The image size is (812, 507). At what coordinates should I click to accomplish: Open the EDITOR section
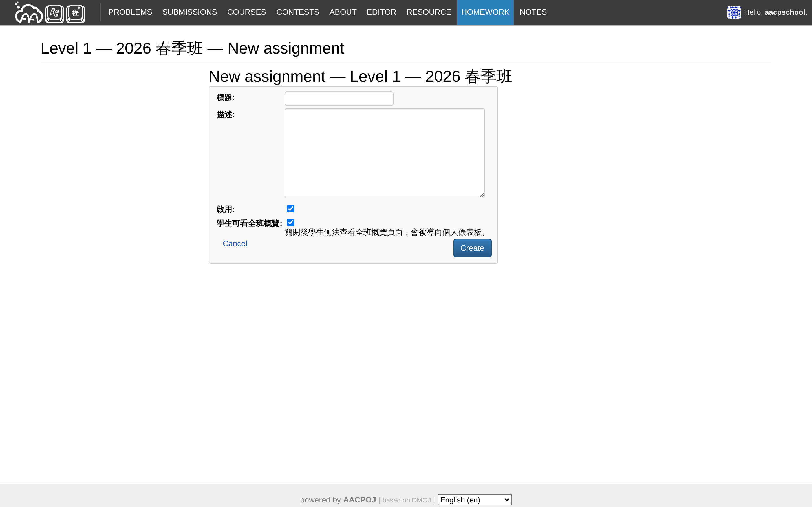(x=381, y=12)
